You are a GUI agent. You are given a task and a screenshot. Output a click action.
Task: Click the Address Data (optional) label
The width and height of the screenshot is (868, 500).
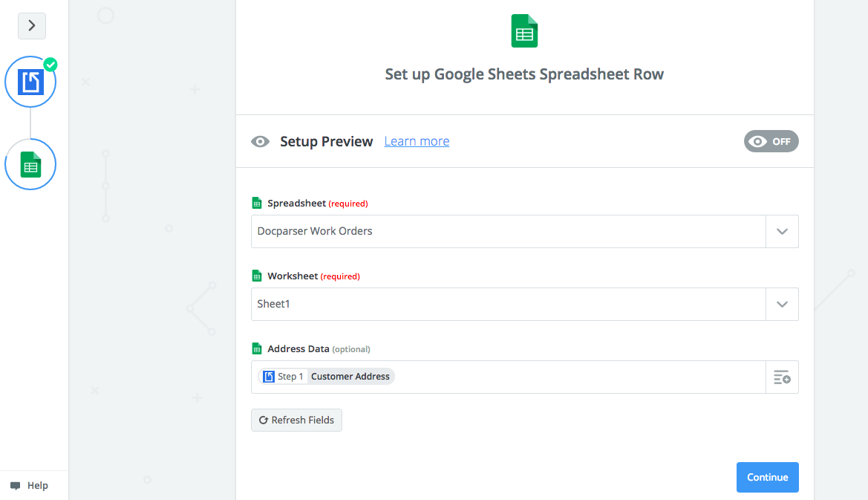click(319, 349)
